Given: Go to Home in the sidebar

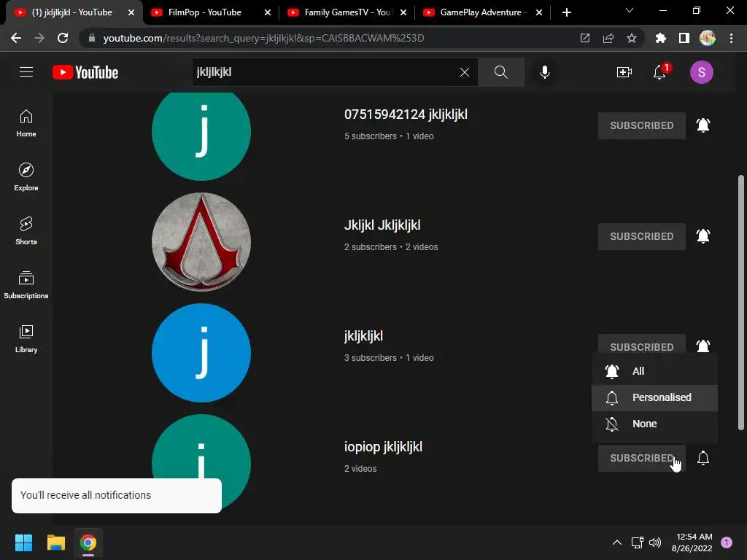Looking at the screenshot, I should click(x=26, y=122).
